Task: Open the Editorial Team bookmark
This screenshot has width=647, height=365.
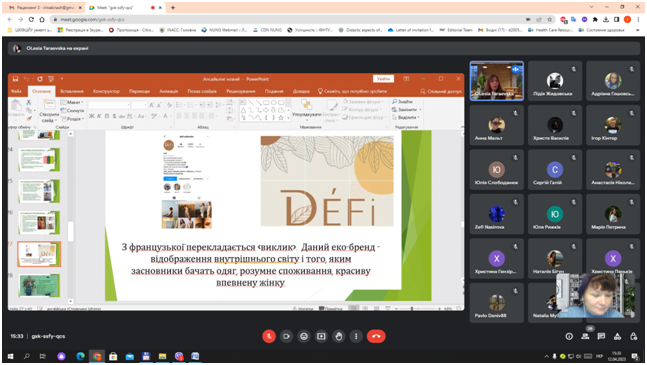Action: [456, 30]
